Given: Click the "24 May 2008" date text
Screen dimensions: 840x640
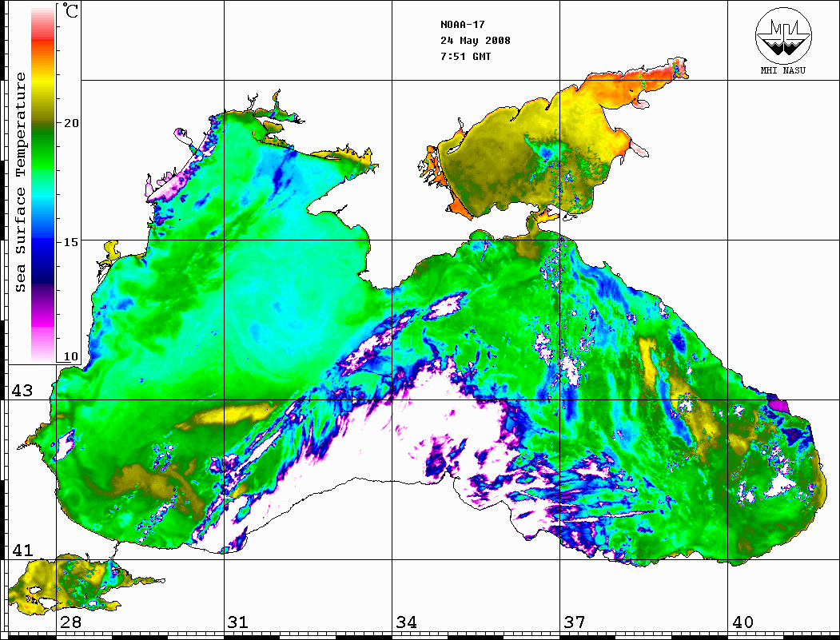Looking at the screenshot, I should (476, 41).
